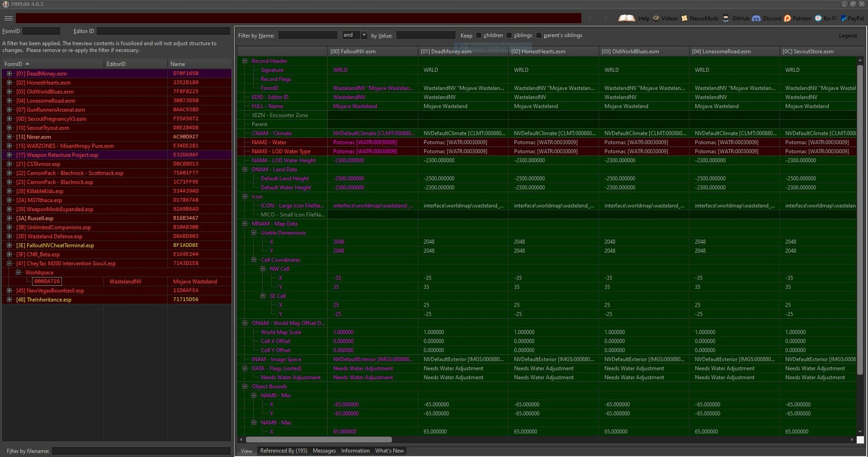Collapse the ONAM - World Map Offset section
Image resolution: width=868 pixels, height=457 pixels.
click(x=245, y=323)
